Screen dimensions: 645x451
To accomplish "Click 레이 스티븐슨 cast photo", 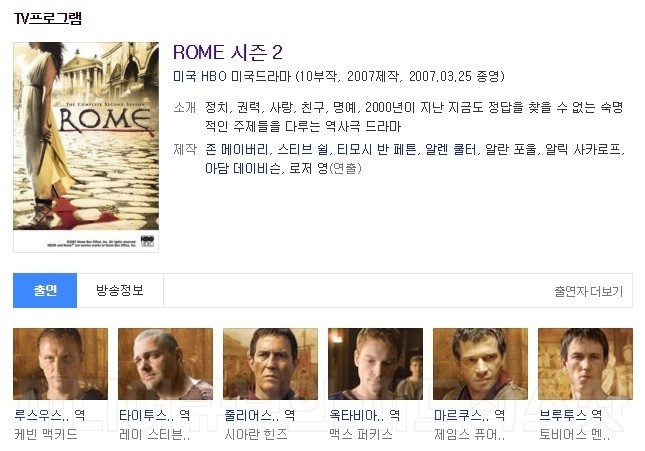I will point(165,364).
